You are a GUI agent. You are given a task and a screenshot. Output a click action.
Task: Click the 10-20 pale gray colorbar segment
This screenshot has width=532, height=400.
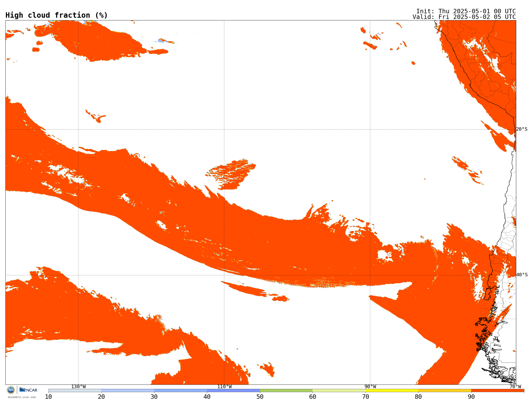tap(75, 391)
